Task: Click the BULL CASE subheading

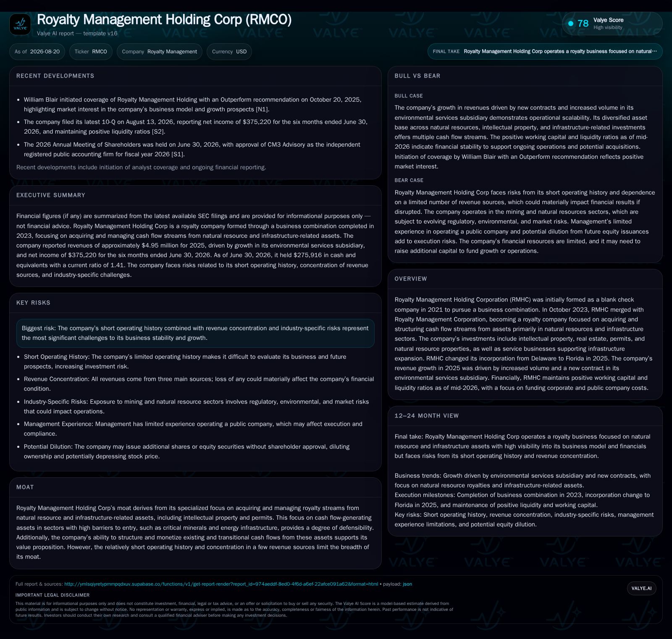Action: (409, 96)
